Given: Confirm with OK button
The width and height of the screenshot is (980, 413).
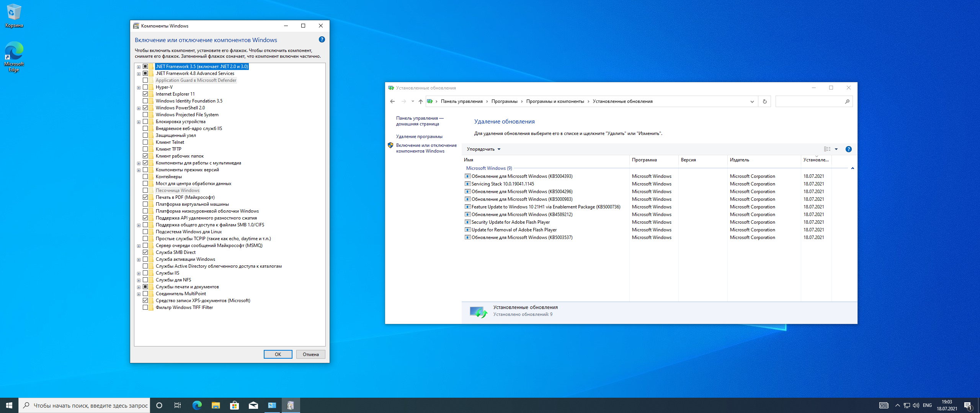Looking at the screenshot, I should (278, 354).
